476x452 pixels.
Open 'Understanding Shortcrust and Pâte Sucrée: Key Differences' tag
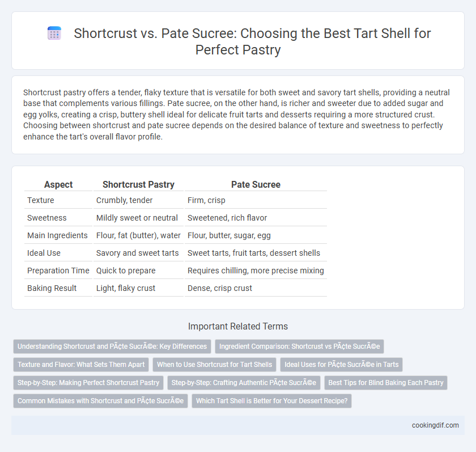(x=112, y=347)
